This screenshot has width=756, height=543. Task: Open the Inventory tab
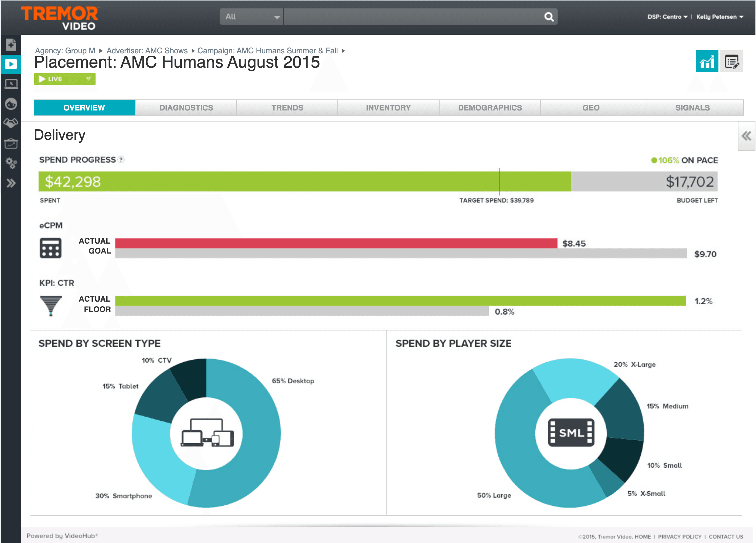click(x=388, y=108)
